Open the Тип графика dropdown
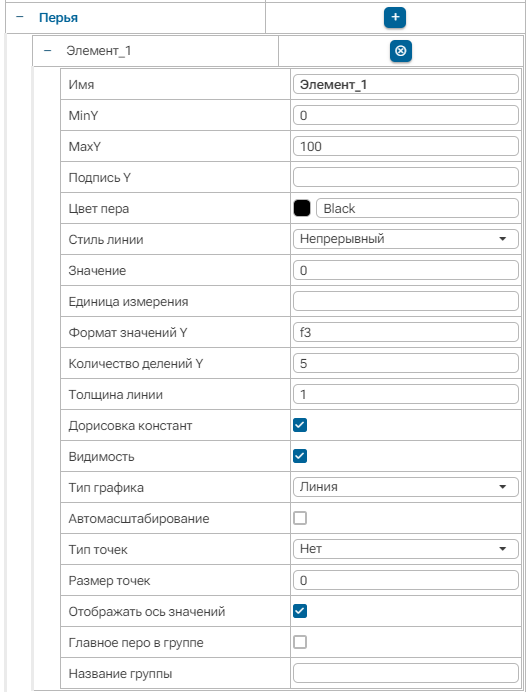This screenshot has width=529, height=692. point(405,487)
